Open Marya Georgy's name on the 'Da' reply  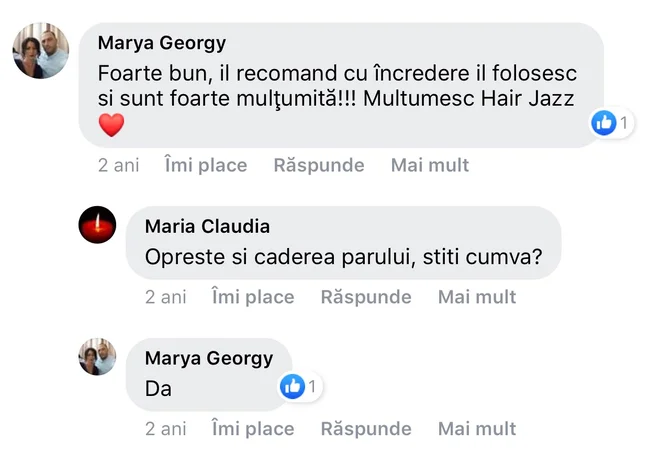pyautogui.click(x=209, y=358)
